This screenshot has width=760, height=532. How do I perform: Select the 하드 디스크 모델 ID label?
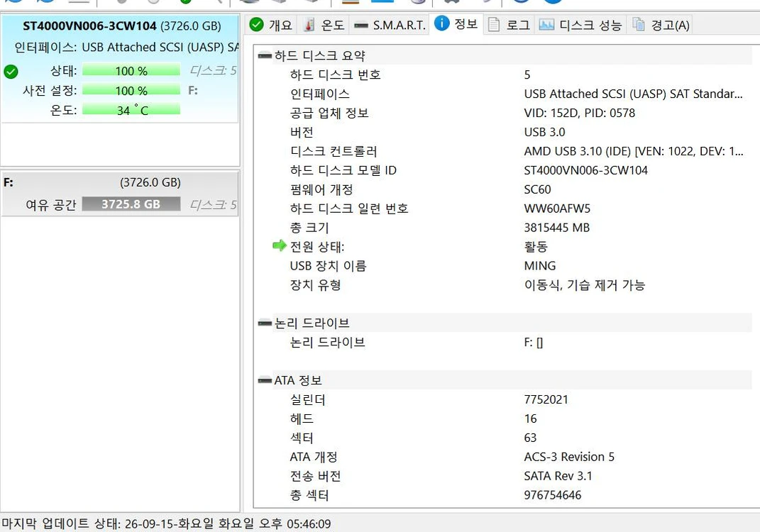[343, 170]
